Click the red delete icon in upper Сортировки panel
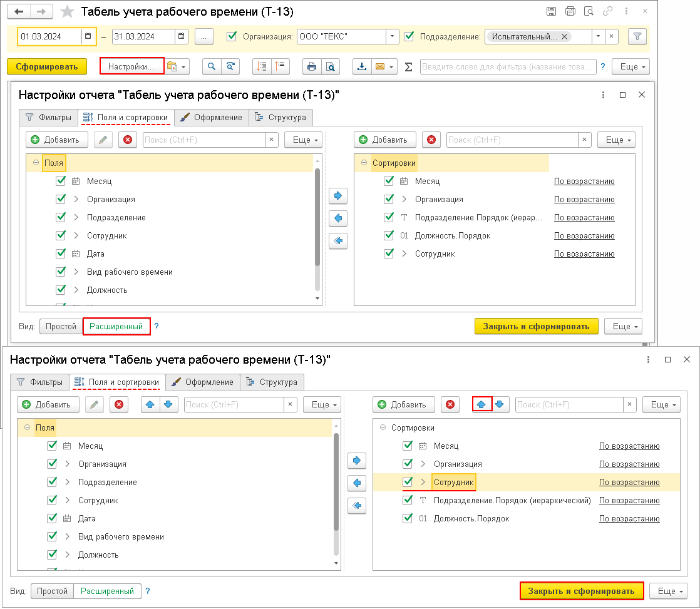Screen dimensions: 700x609 pos(431,140)
